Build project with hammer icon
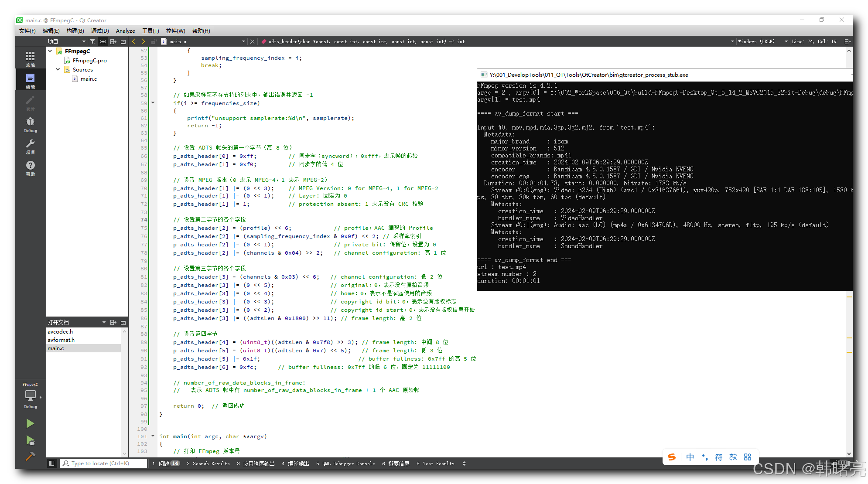 tap(30, 456)
